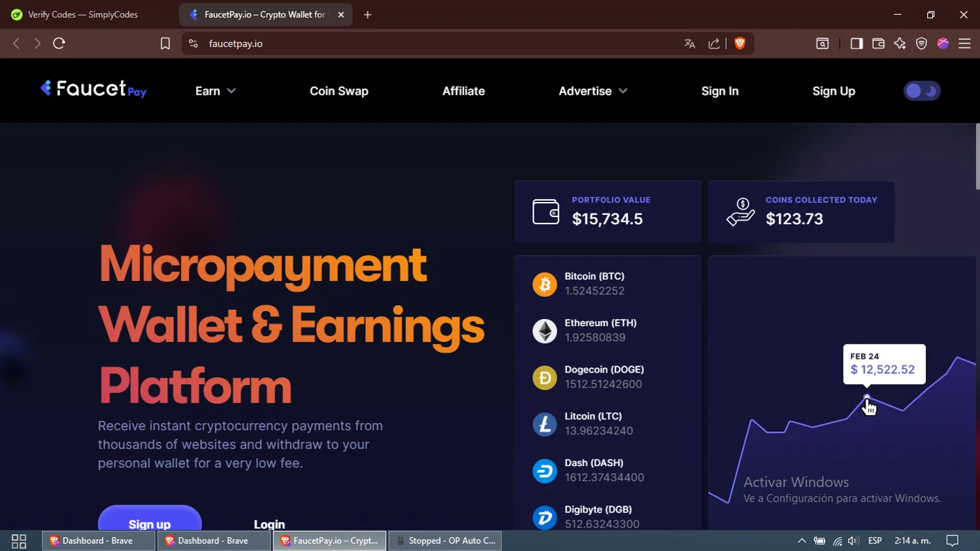This screenshot has width=980, height=551.
Task: Click the share icon in address bar
Action: [x=714, y=43]
